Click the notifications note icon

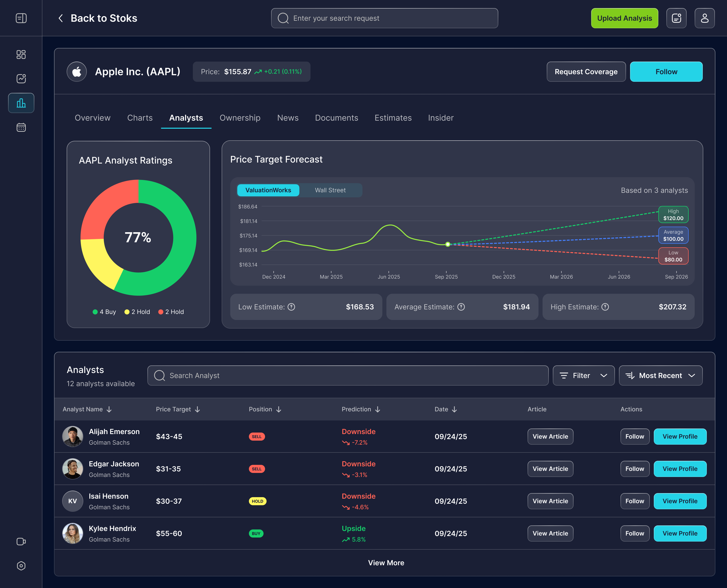(676, 18)
